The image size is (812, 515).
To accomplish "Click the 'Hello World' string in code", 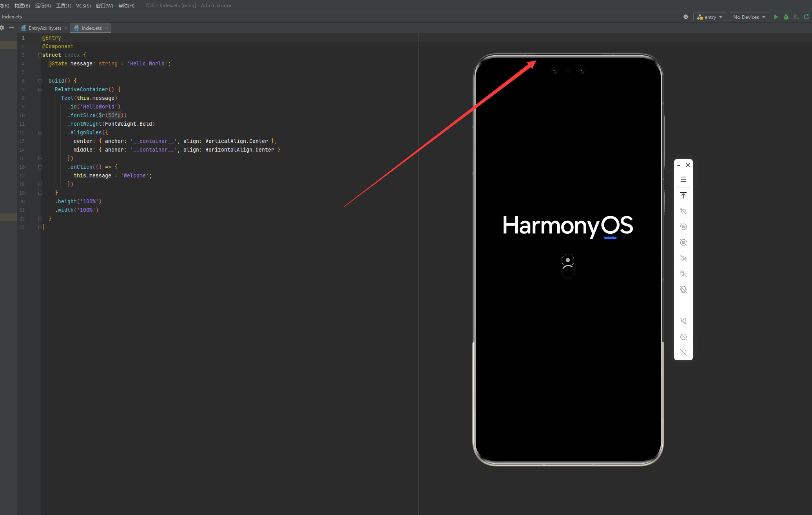I will click(147, 63).
